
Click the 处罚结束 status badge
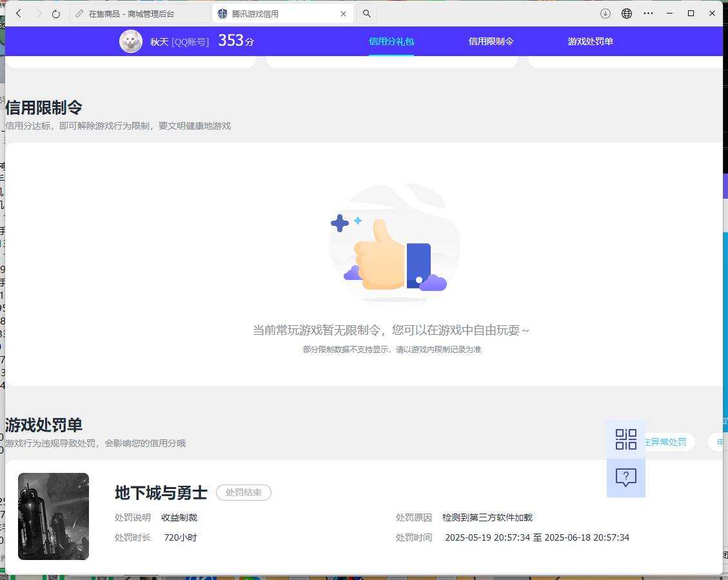coord(244,493)
